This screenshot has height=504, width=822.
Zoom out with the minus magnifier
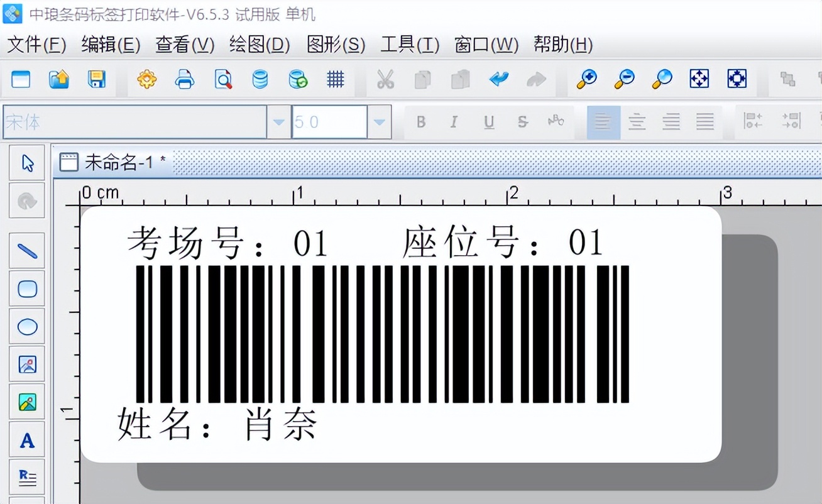[x=625, y=79]
